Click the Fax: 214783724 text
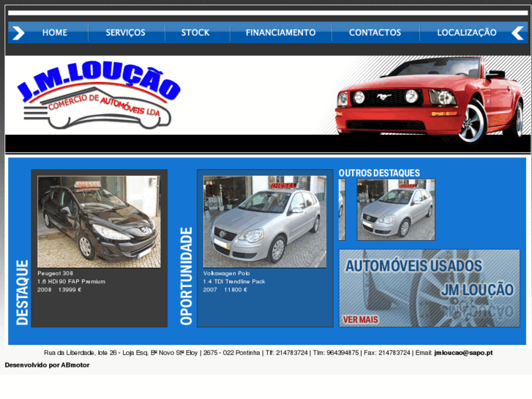532x399 pixels. [x=387, y=353]
